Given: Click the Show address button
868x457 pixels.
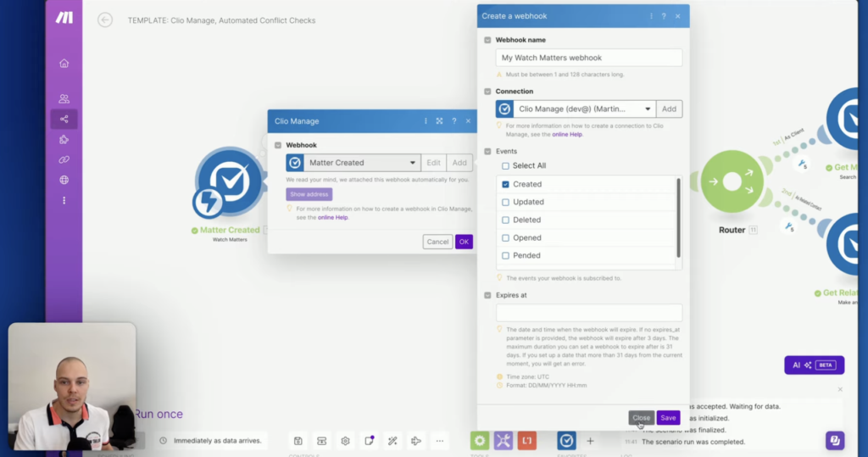Looking at the screenshot, I should click(309, 194).
